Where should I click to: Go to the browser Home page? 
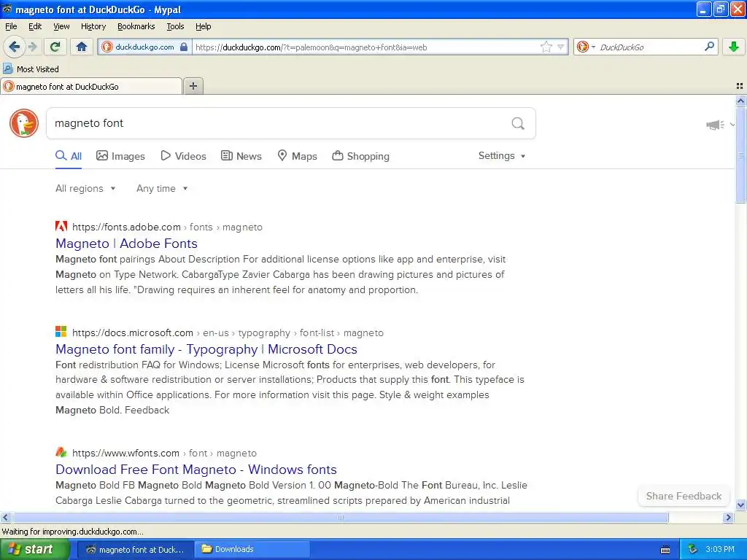coord(82,47)
